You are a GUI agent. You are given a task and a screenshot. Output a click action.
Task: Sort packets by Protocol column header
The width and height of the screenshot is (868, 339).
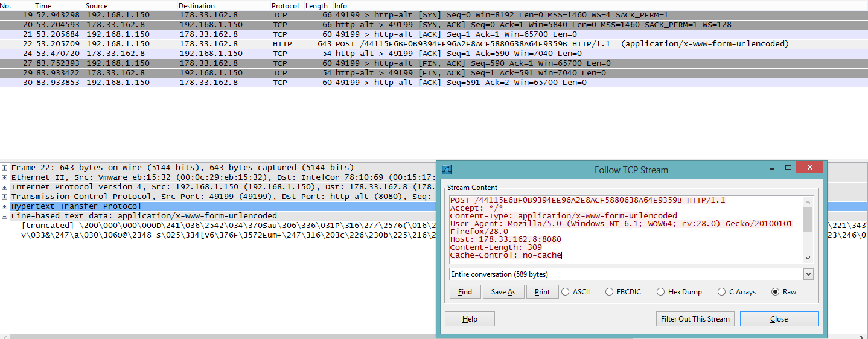pos(285,5)
